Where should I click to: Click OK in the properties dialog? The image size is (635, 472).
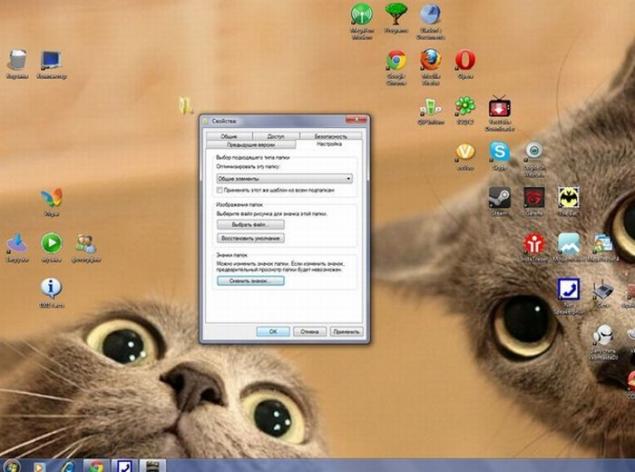pos(273,332)
